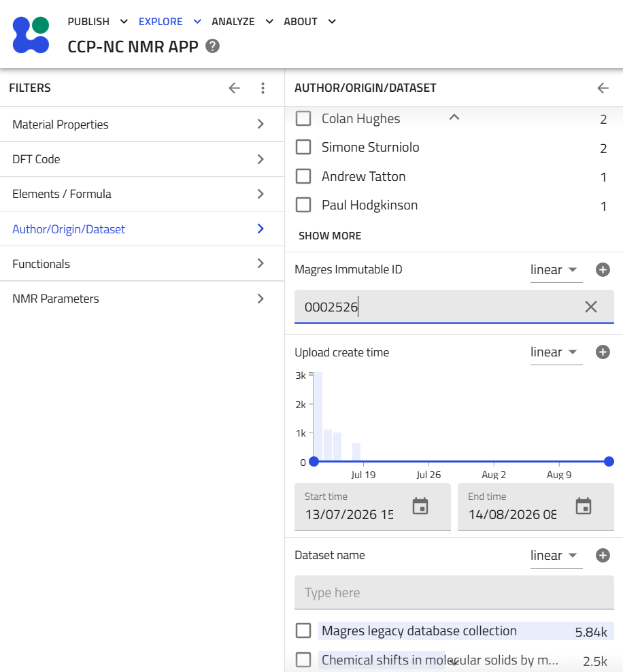
Task: Change Magres Immutable ID linear scale dropdown
Action: click(556, 270)
